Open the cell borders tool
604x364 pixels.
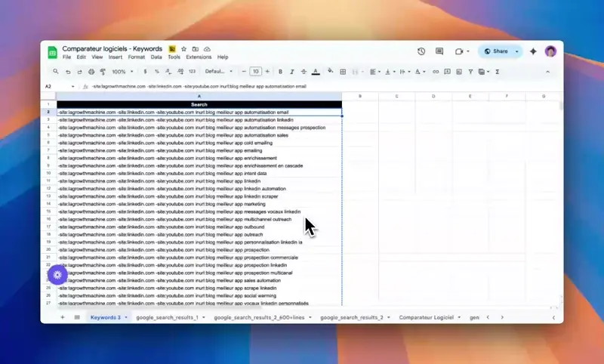[343, 72]
